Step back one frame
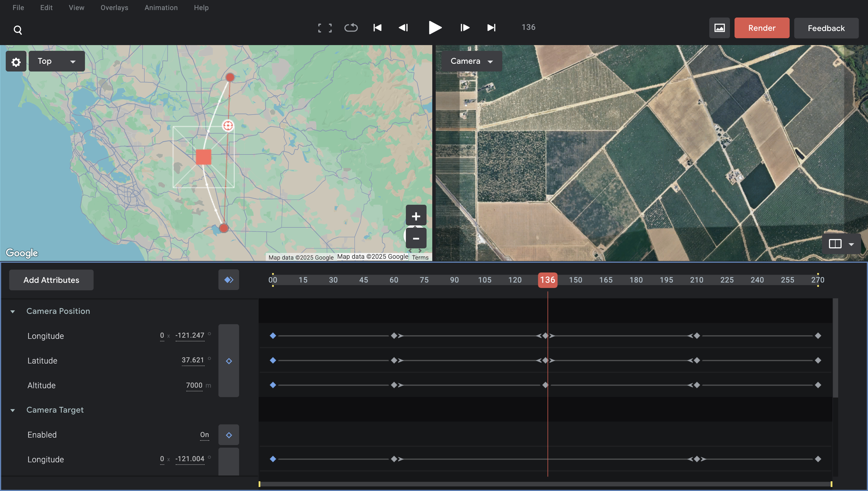This screenshot has height=491, width=868. 404,28
